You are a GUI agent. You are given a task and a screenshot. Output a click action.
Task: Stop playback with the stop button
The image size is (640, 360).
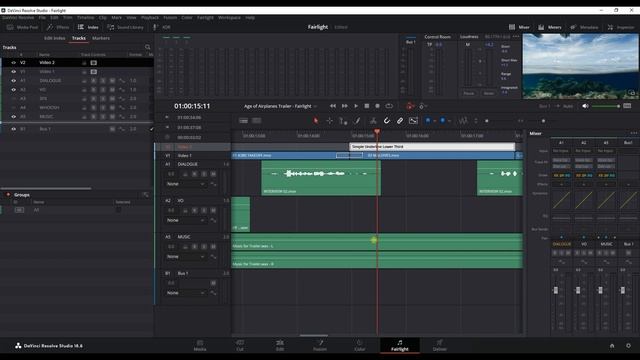coord(367,106)
